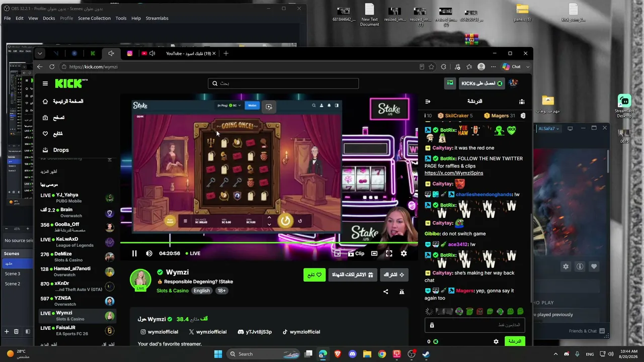The width and height of the screenshot is (644, 362).
Task: Remove the selected scene in OBS
Action: pyautogui.click(x=16, y=331)
